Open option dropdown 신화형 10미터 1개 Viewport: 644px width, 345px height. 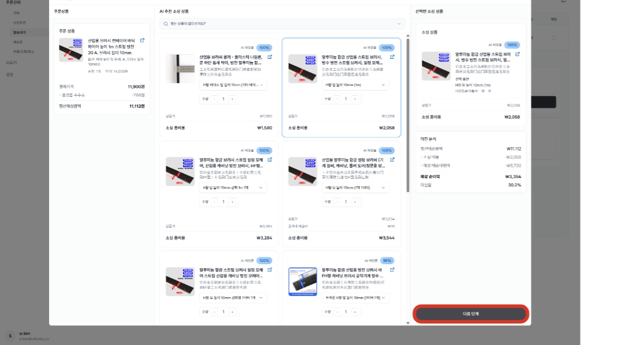(x=233, y=298)
